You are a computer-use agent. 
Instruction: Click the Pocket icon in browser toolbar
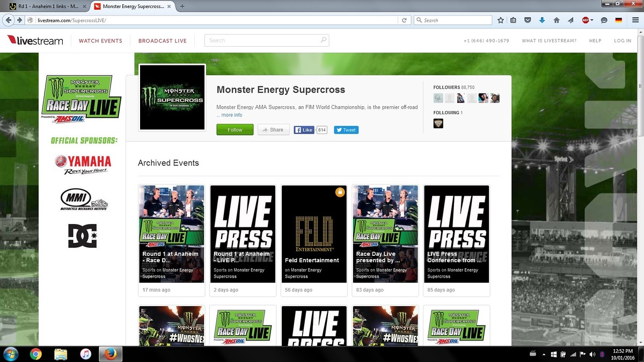click(528, 20)
